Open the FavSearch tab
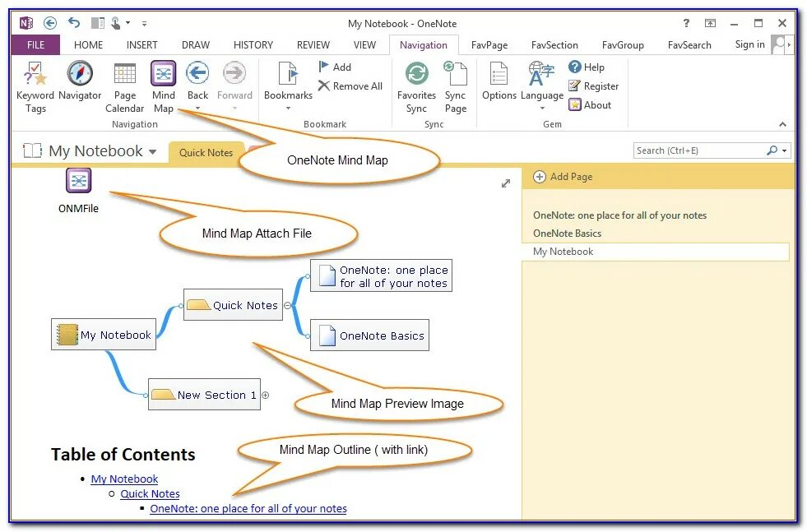Viewport: 807px width, 532px height. [x=689, y=44]
